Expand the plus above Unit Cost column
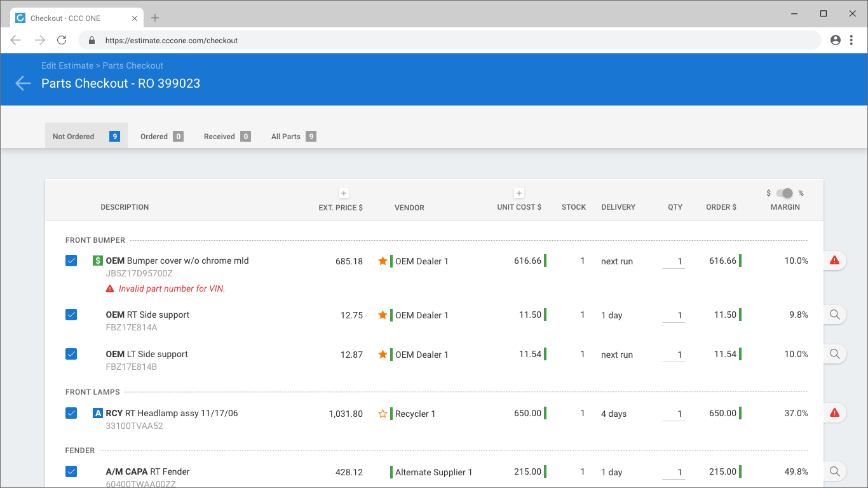Viewport: 868px width, 488px height. (519, 193)
